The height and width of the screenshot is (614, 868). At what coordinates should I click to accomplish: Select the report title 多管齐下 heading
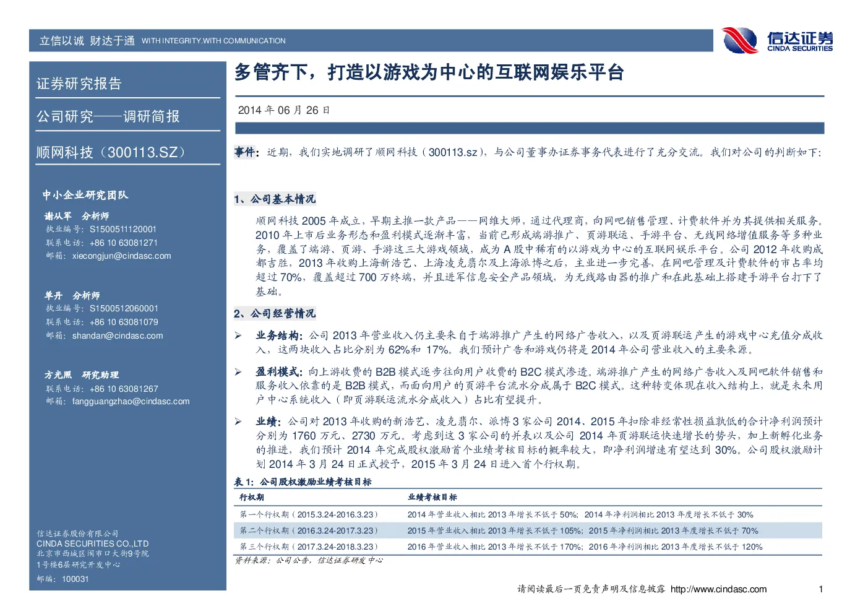(429, 72)
